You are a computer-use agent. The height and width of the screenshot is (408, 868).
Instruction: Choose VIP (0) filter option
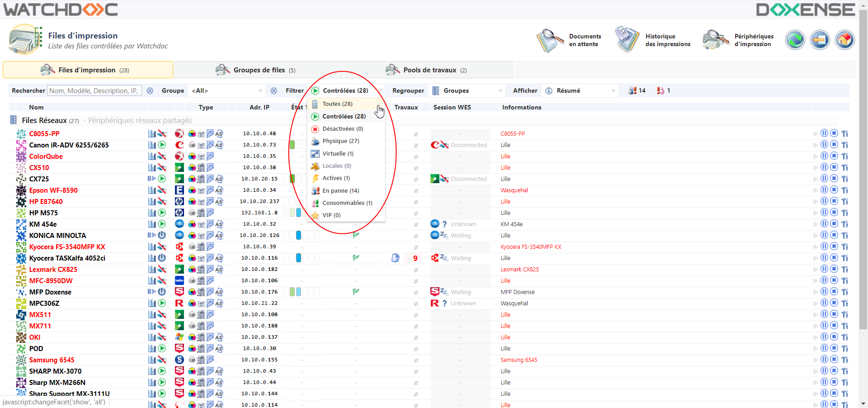[346, 215]
